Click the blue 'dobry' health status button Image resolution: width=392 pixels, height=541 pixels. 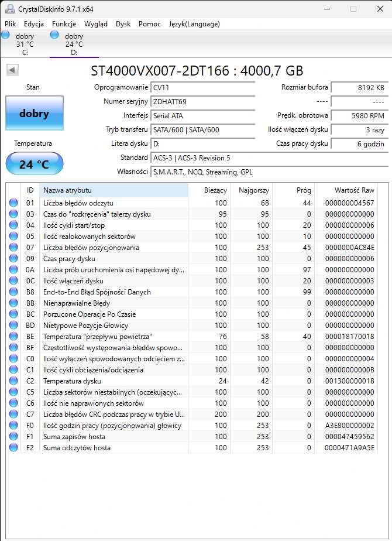35,113
